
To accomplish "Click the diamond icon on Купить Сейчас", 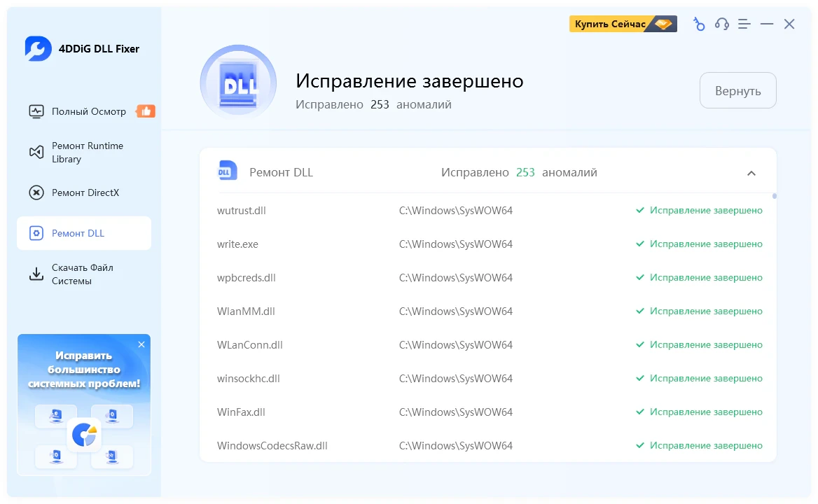I will 663,24.
